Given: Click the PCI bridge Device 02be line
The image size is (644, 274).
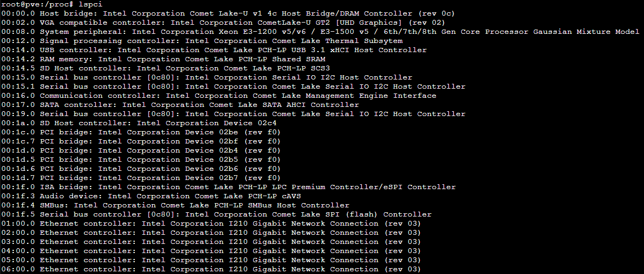Looking at the screenshot, I should coord(141,132).
